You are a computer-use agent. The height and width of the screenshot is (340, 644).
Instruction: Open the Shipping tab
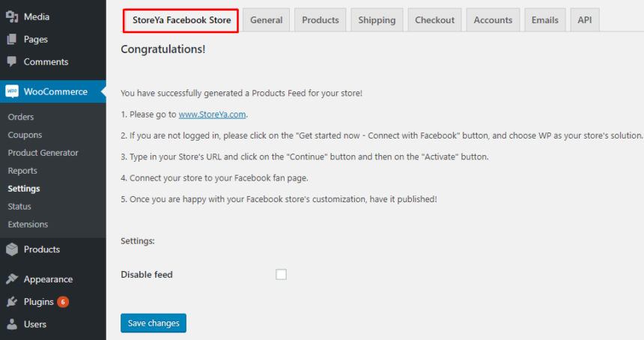[x=377, y=20]
